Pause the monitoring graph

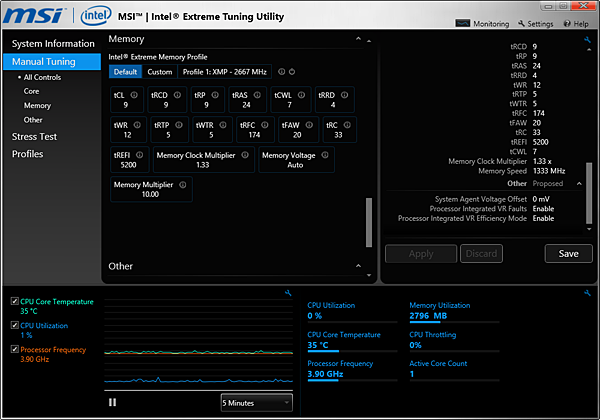[x=112, y=402]
